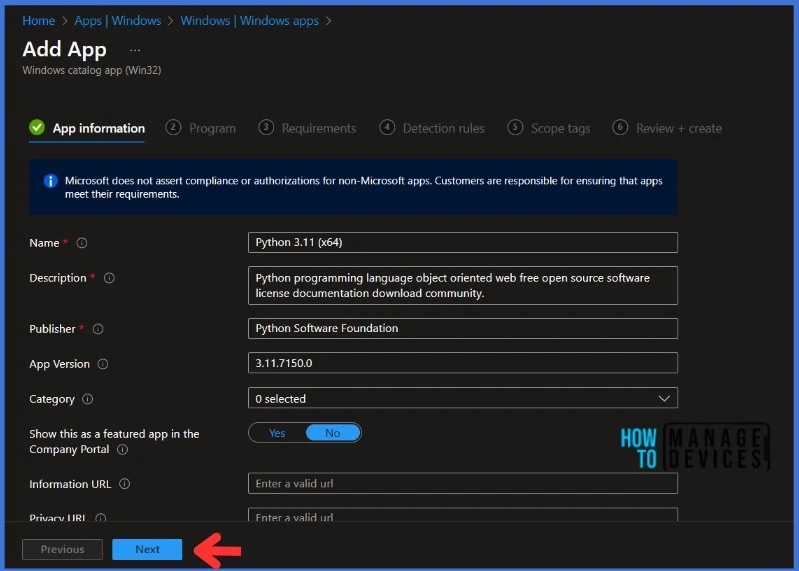Click the Publisher input field
The height and width of the screenshot is (571, 799).
pos(463,329)
